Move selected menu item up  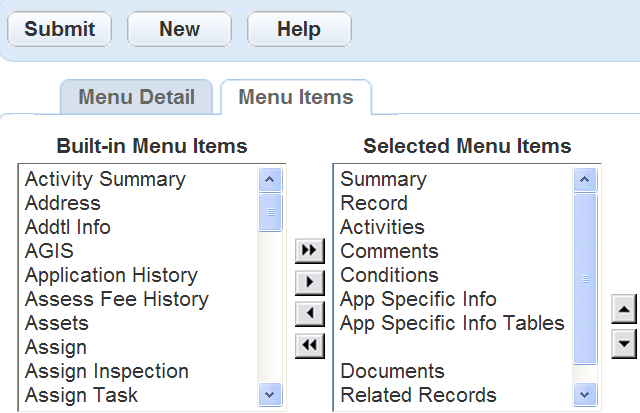(624, 311)
